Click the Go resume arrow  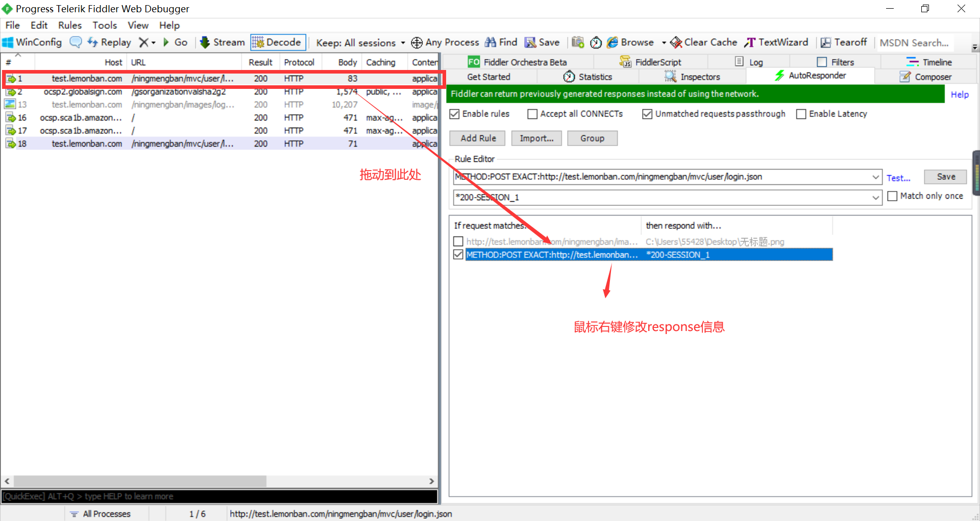[175, 42]
